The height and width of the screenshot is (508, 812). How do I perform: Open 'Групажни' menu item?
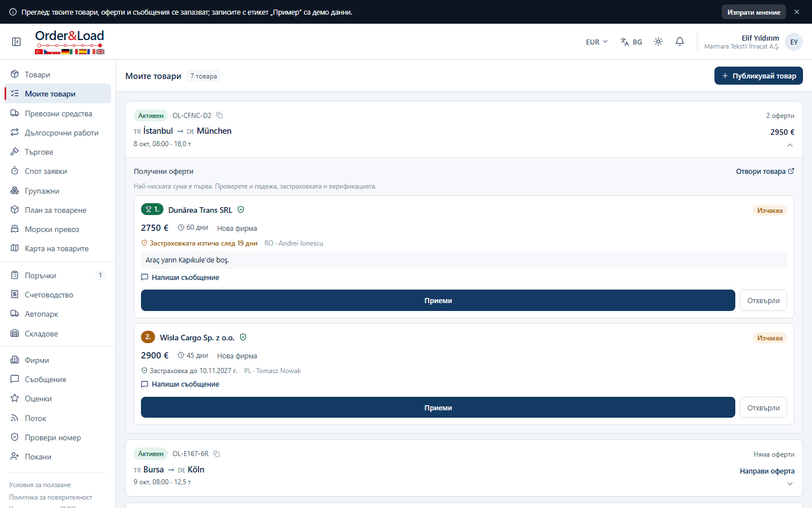[58, 191]
